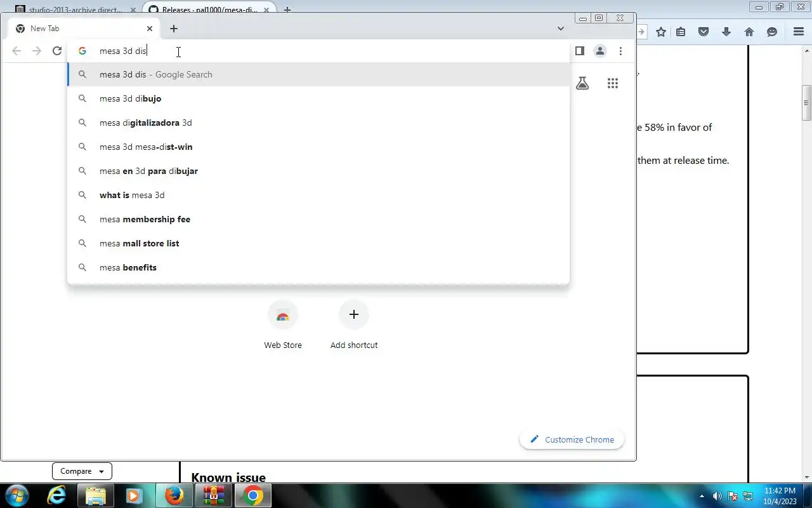Select 'mesa 3d mesa-dist-win' suggestion
The height and width of the screenshot is (508, 812).
click(x=318, y=147)
